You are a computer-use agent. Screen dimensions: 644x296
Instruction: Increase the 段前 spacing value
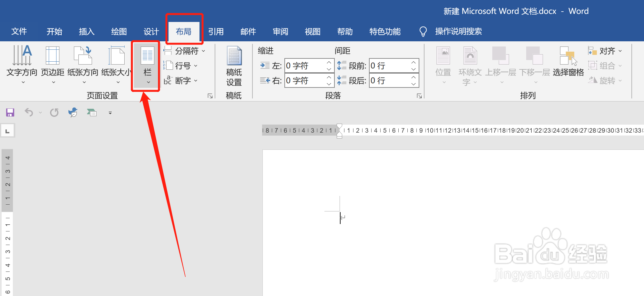(x=414, y=62)
